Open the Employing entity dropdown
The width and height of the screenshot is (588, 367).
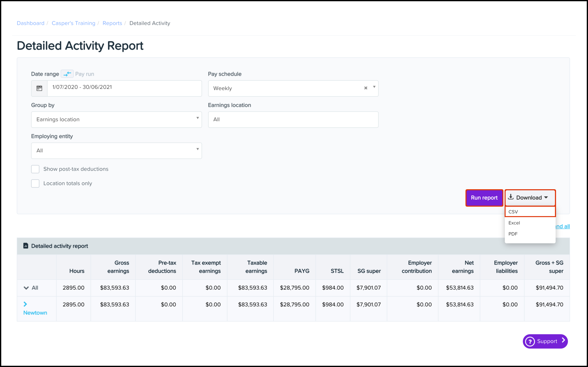(x=117, y=151)
